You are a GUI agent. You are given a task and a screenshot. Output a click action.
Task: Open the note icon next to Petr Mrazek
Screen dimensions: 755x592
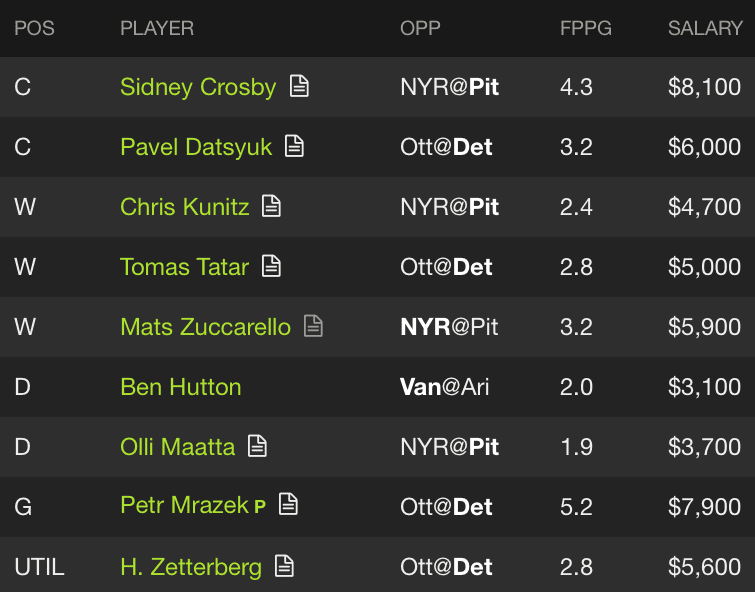(x=288, y=504)
